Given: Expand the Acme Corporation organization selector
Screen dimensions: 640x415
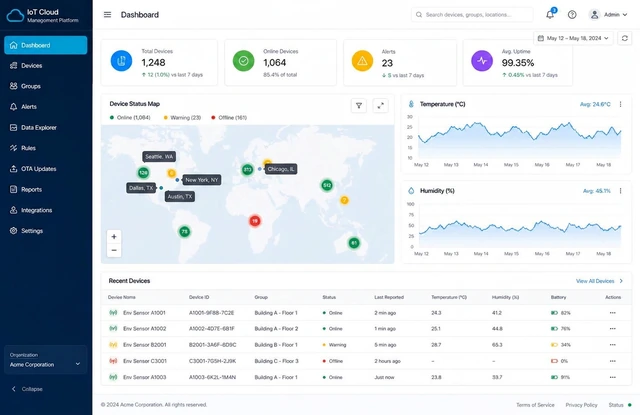Looking at the screenshot, I should (45, 360).
